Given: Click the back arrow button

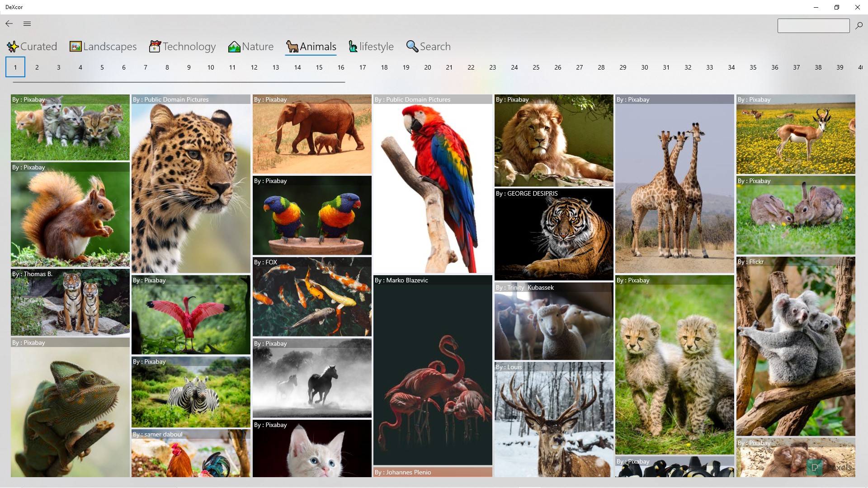Looking at the screenshot, I should (9, 24).
